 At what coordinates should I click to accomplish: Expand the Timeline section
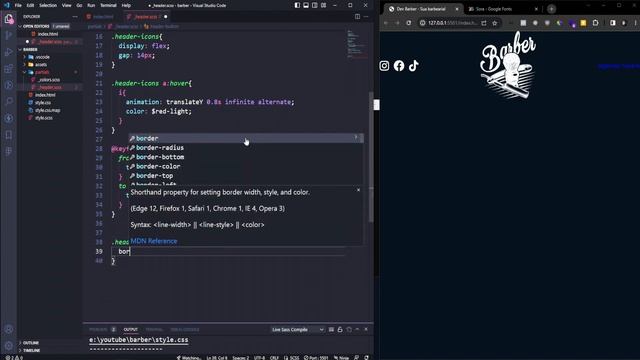(31, 350)
